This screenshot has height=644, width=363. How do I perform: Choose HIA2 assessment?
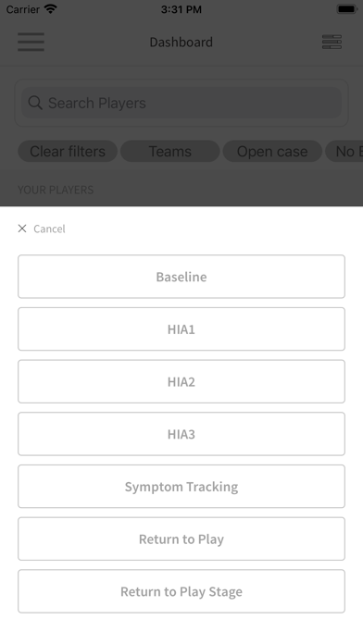[181, 381]
